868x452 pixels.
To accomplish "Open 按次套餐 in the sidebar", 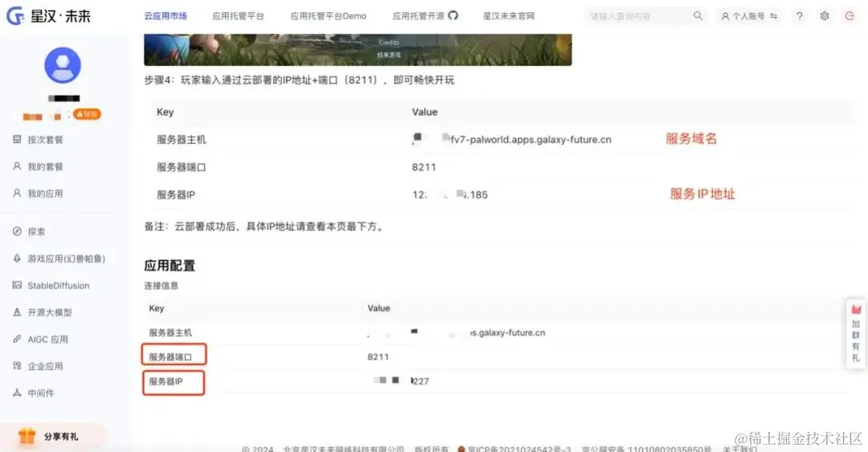I will [x=45, y=140].
